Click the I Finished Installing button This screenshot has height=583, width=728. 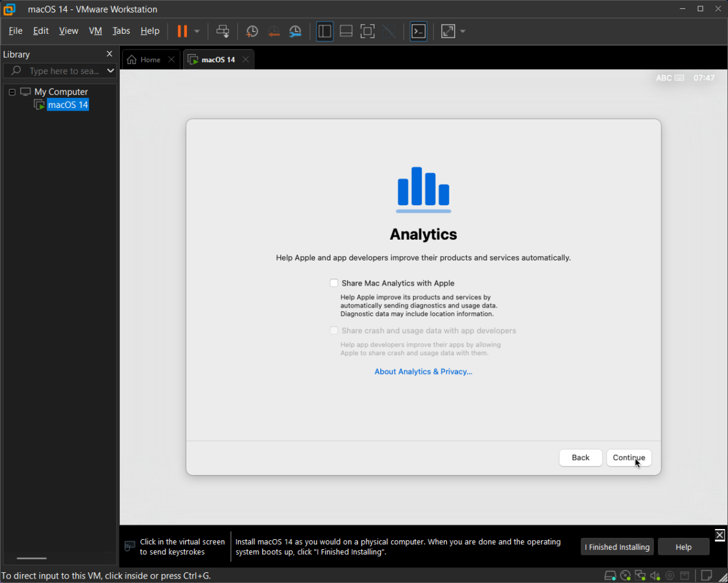click(x=617, y=547)
